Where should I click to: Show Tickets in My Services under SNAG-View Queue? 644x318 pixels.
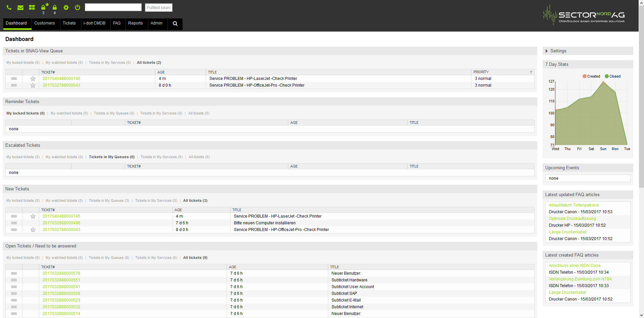(110, 62)
